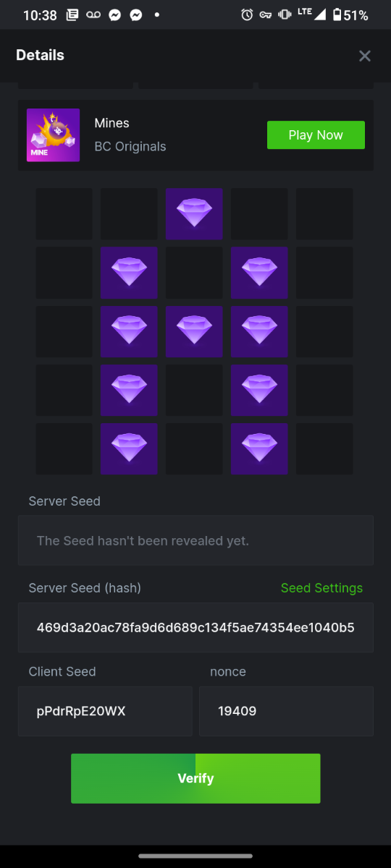The image size is (391, 868).
Task: Tap the battery icon in status bar
Action: pyautogui.click(x=337, y=15)
